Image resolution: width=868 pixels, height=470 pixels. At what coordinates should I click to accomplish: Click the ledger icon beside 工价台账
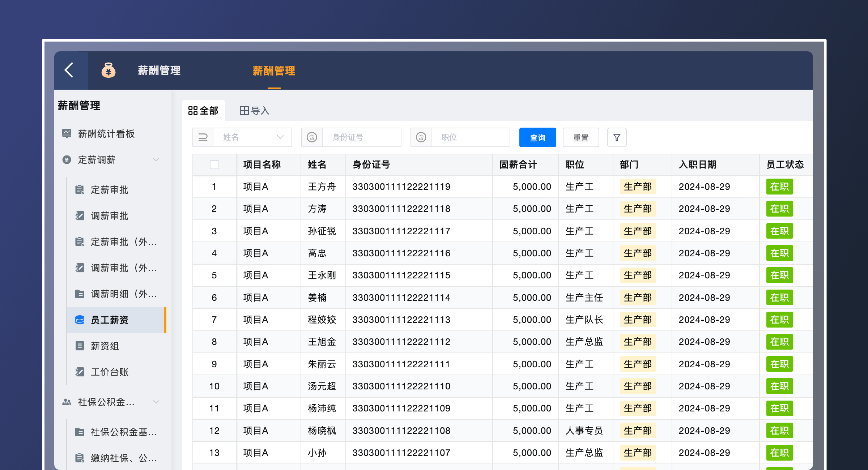pos(80,372)
